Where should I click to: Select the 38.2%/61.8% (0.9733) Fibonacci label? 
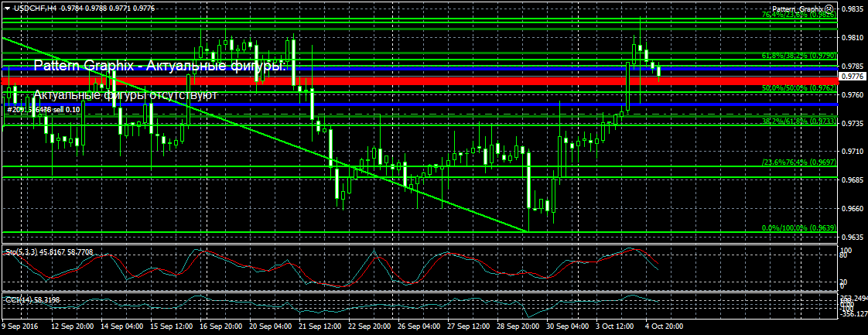(x=799, y=121)
